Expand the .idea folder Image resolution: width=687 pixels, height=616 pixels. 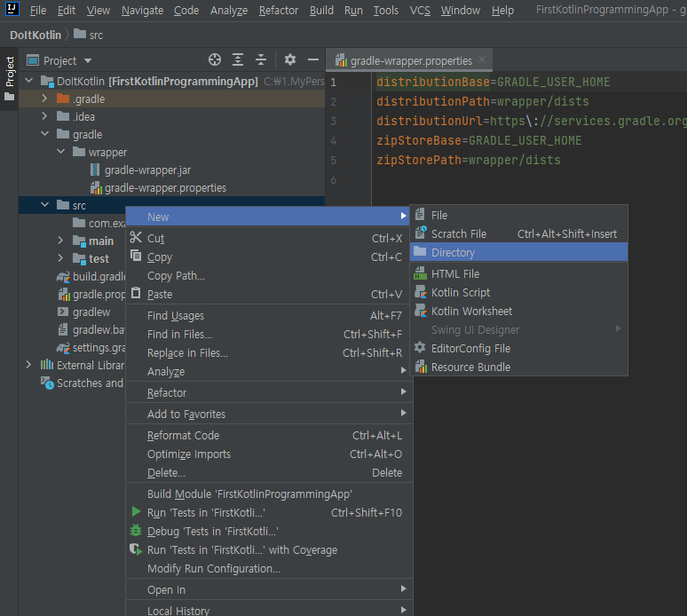click(44, 116)
